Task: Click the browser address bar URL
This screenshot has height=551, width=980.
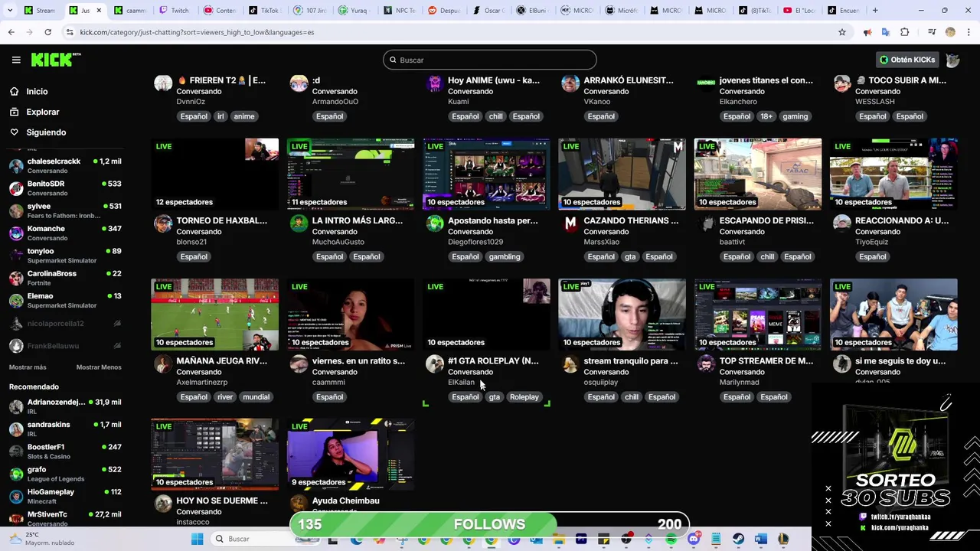Action: point(197,32)
